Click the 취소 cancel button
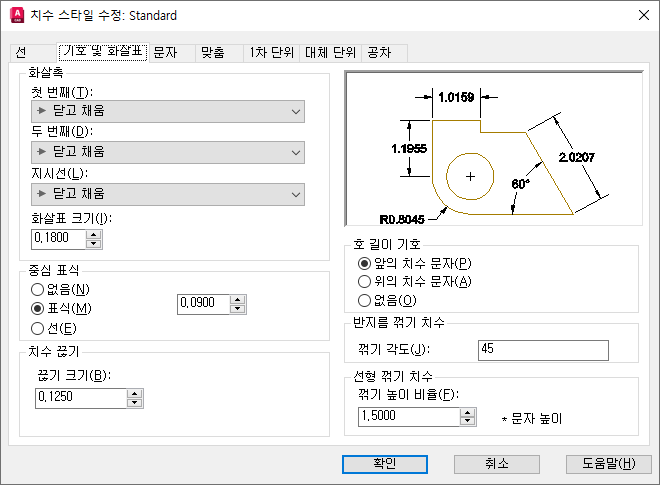This screenshot has width=660, height=485. (497, 464)
